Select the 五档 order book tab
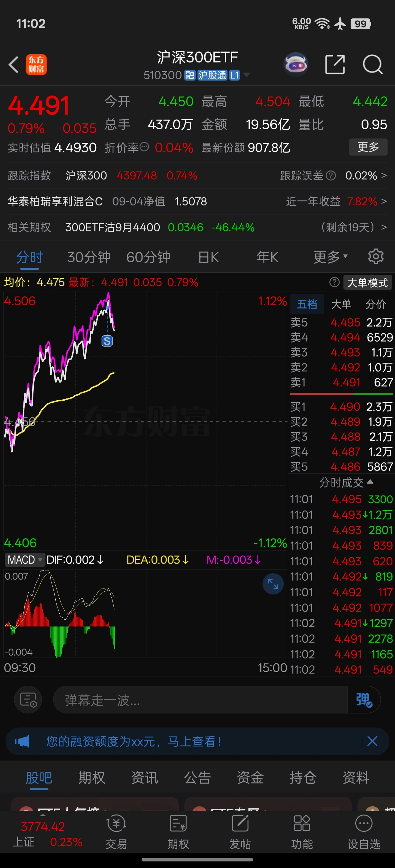The width and height of the screenshot is (395, 868). click(307, 304)
